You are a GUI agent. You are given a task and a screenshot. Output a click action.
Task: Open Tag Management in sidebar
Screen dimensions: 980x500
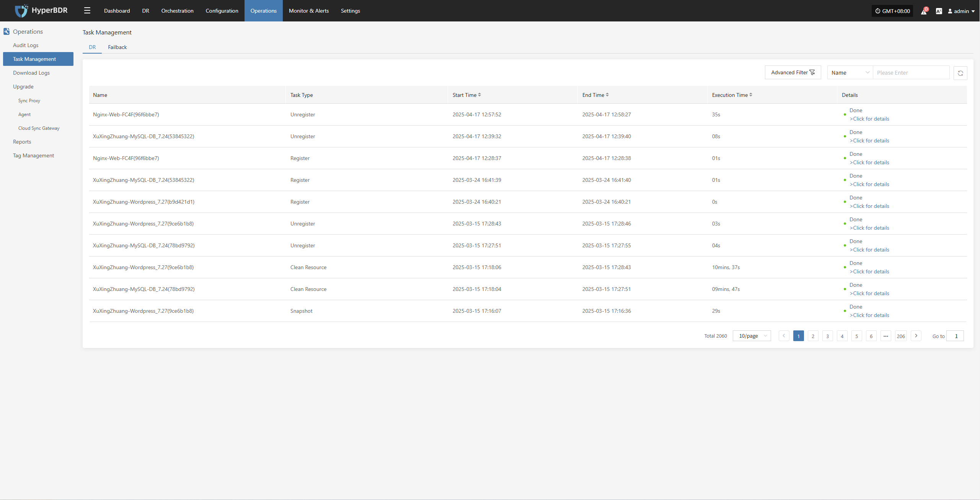coord(34,155)
